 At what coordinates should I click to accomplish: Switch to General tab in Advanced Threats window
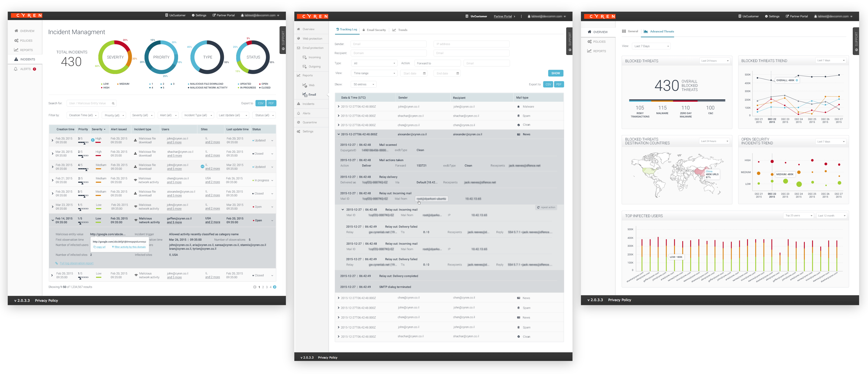(x=630, y=31)
